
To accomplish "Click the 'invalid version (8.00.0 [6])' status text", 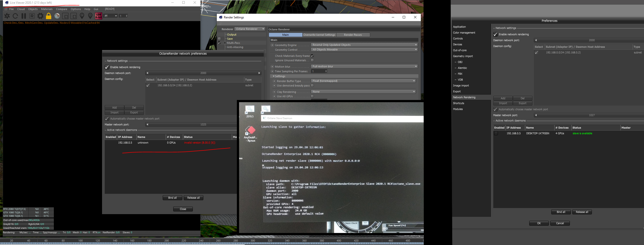I will pyautogui.click(x=200, y=143).
